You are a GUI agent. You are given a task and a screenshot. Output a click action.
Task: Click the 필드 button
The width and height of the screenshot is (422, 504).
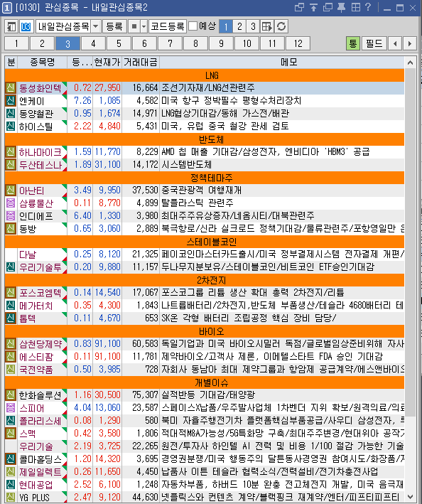(x=374, y=43)
